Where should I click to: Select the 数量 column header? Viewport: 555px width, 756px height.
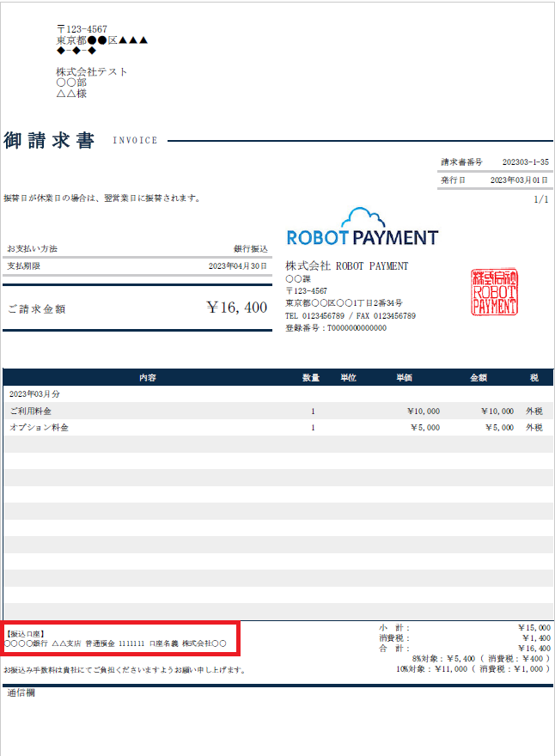(x=311, y=378)
